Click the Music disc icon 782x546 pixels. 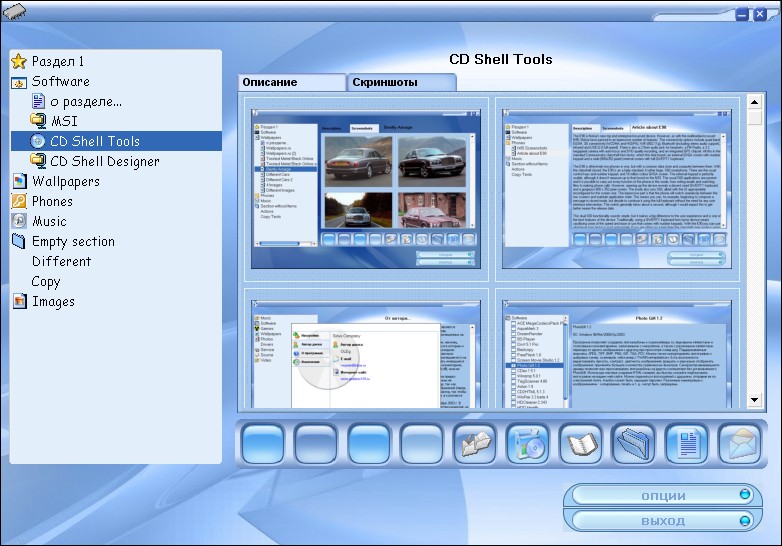pyautogui.click(x=19, y=221)
